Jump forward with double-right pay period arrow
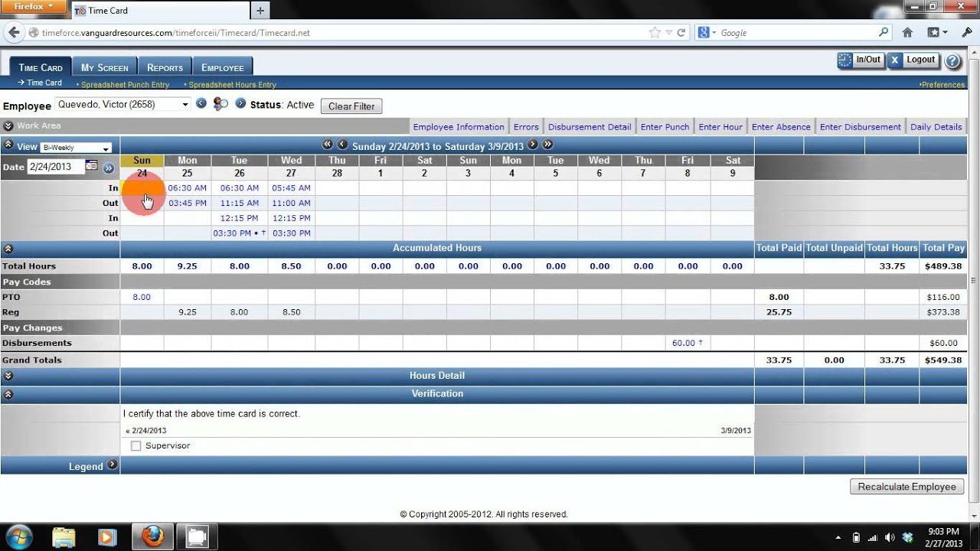Screen dimensions: 980x551 [547, 145]
